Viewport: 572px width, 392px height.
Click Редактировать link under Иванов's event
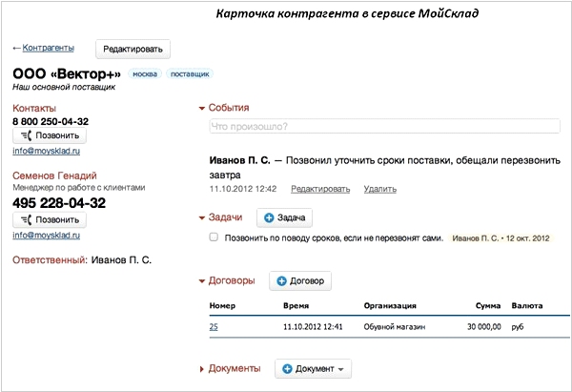coord(320,189)
